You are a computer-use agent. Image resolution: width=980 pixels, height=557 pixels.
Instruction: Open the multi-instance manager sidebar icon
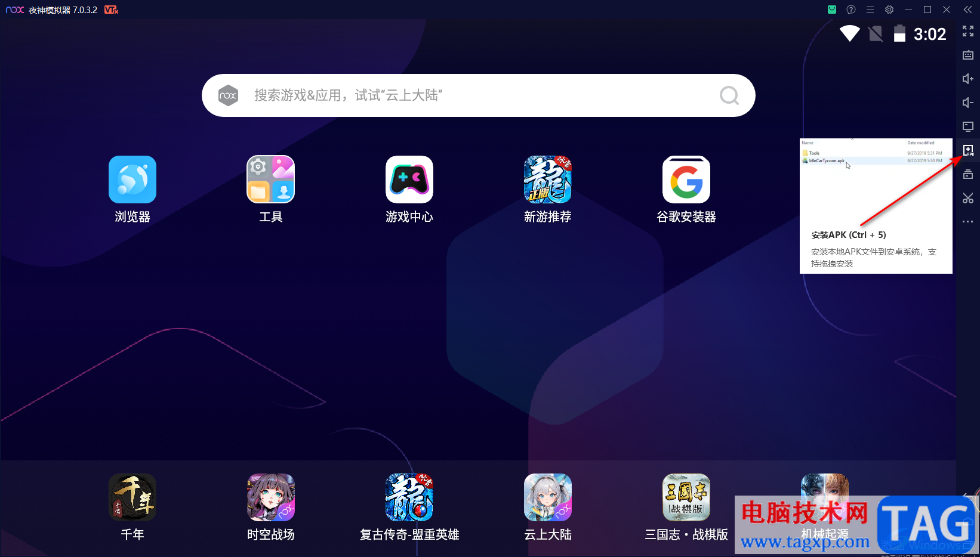pyautogui.click(x=968, y=174)
